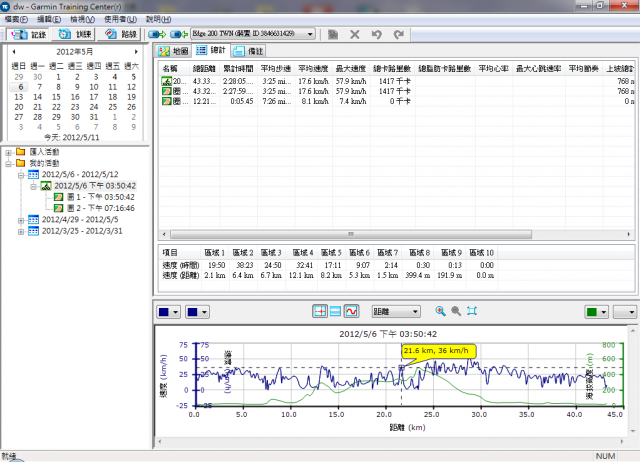Toggle the graph split-view button
This screenshot has width=640, height=462.
point(336,311)
